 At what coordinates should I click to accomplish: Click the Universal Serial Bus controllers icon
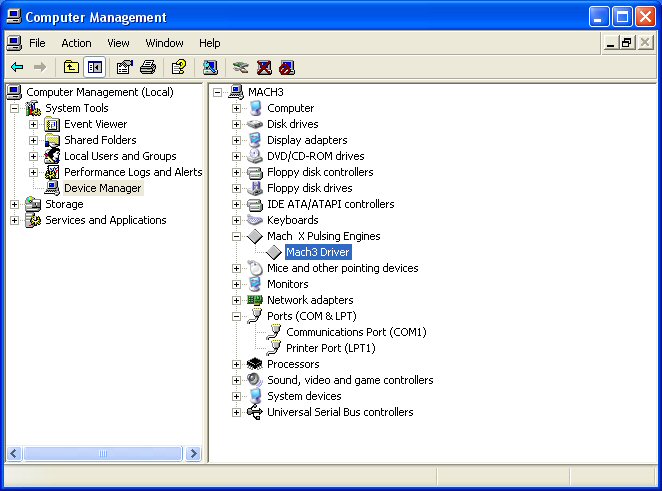coord(255,412)
